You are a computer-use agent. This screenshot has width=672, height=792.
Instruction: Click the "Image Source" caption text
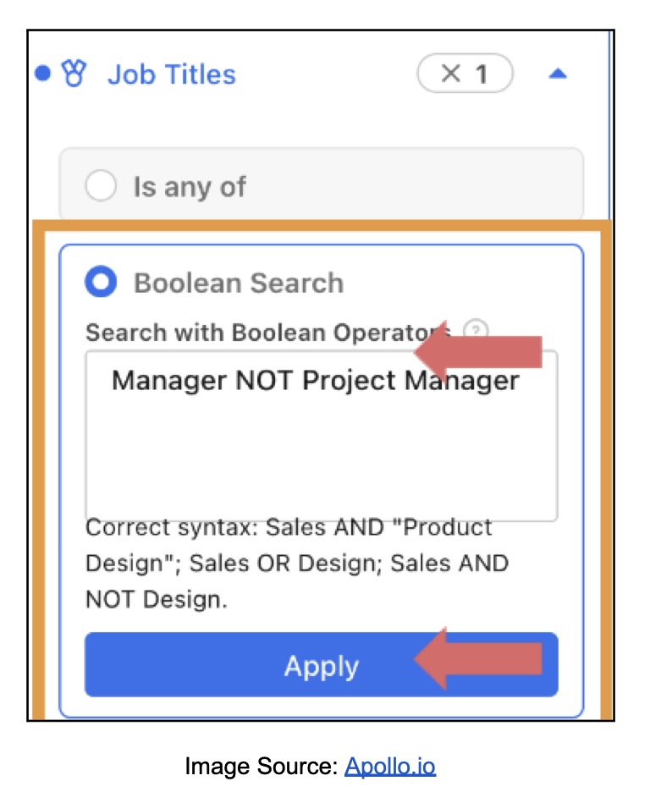click(262, 767)
